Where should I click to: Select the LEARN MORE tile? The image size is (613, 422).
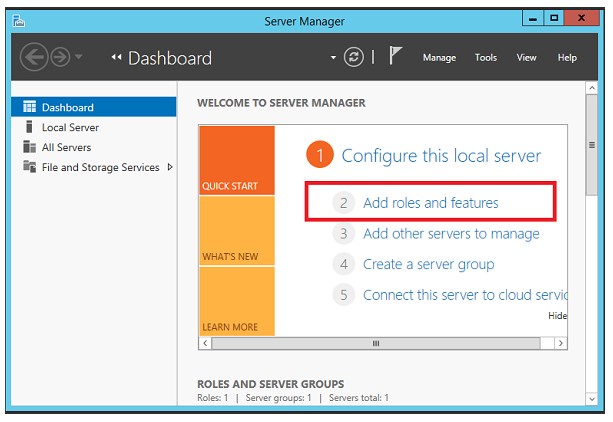click(x=236, y=301)
